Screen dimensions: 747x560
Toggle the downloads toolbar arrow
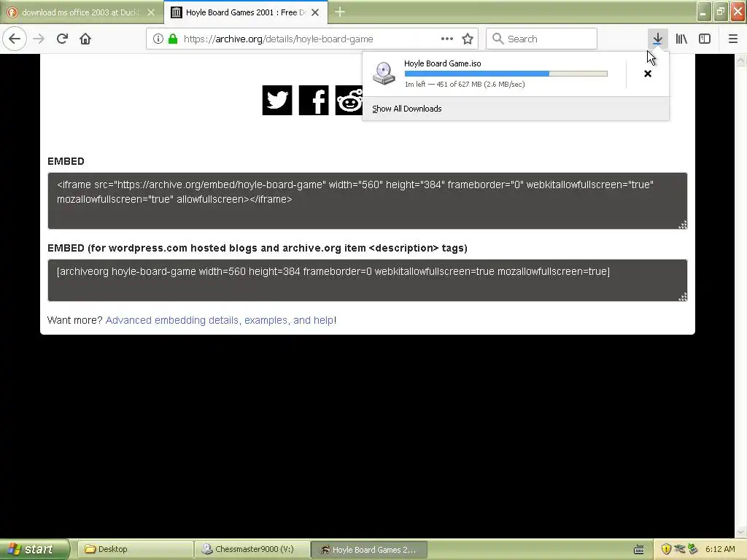coord(657,39)
